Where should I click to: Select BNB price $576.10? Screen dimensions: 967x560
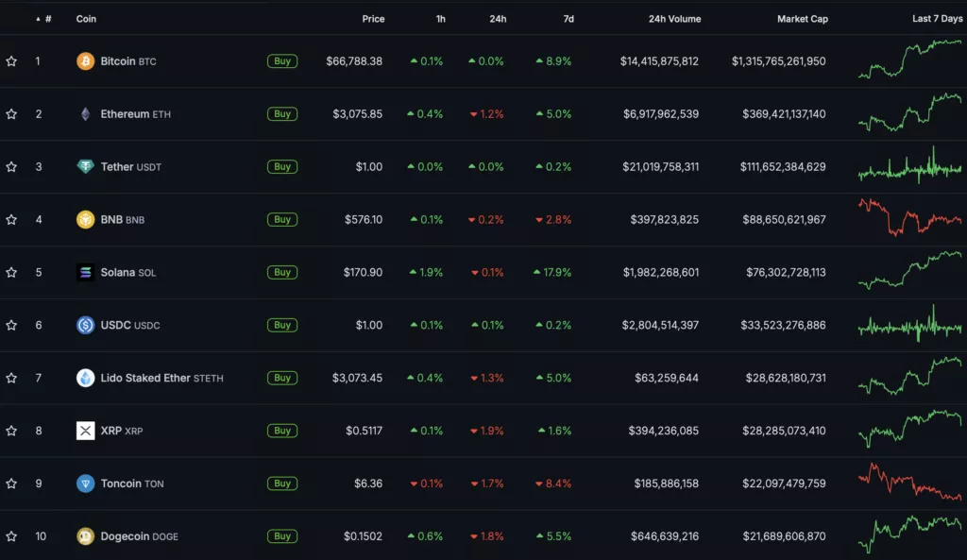[x=364, y=219]
